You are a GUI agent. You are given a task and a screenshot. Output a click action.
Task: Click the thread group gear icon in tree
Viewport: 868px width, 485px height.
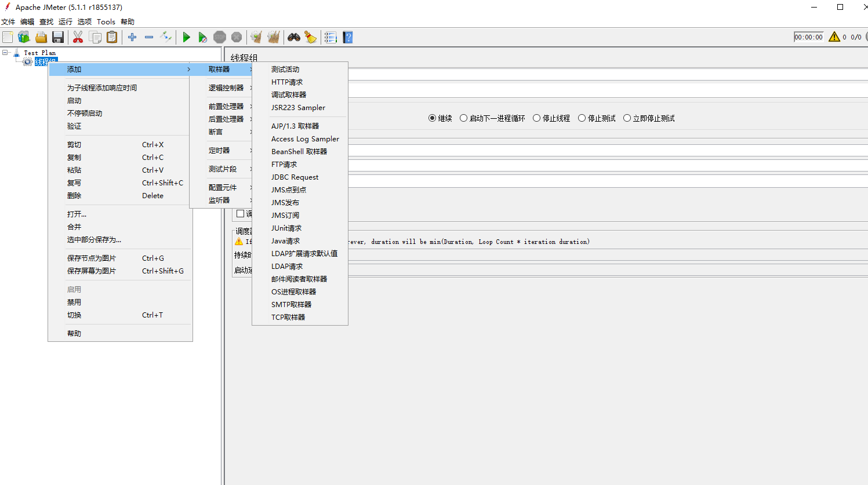(27, 62)
